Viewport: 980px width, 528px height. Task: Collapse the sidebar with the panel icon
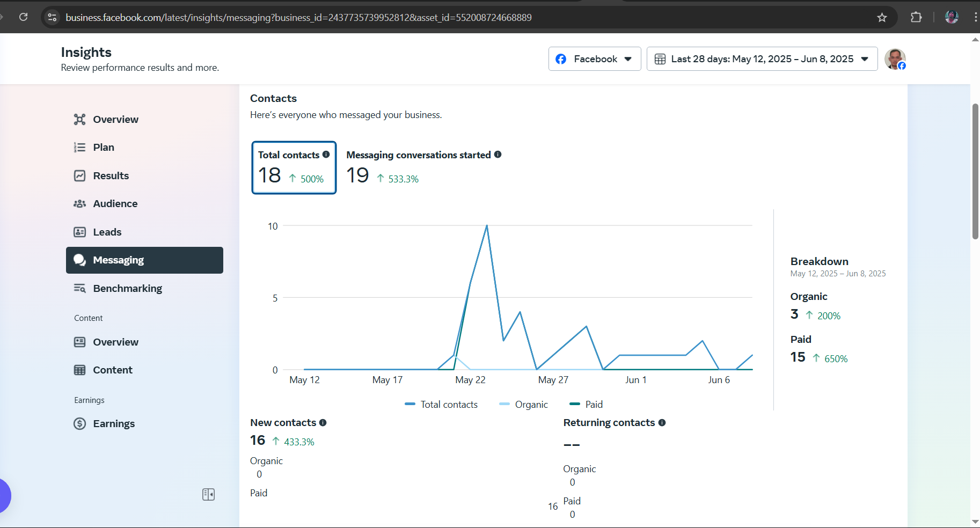coord(208,494)
